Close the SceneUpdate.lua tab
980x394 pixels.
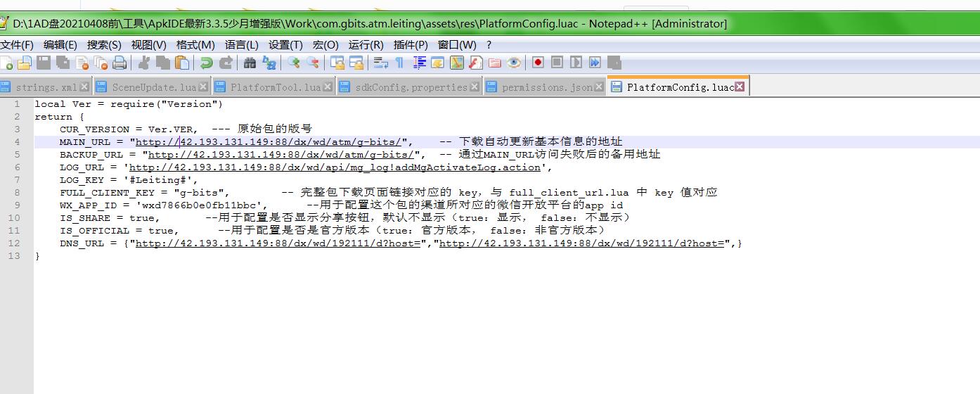(203, 87)
